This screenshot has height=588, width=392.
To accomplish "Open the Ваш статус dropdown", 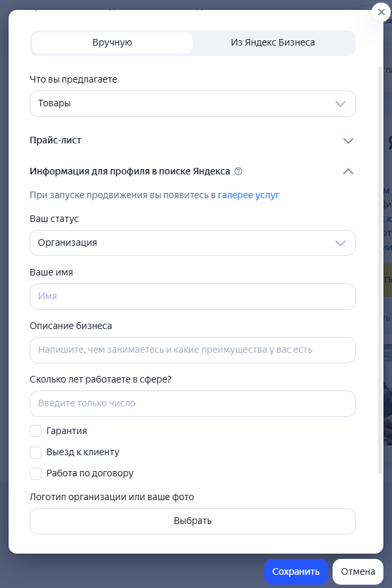I will pyautogui.click(x=193, y=243).
